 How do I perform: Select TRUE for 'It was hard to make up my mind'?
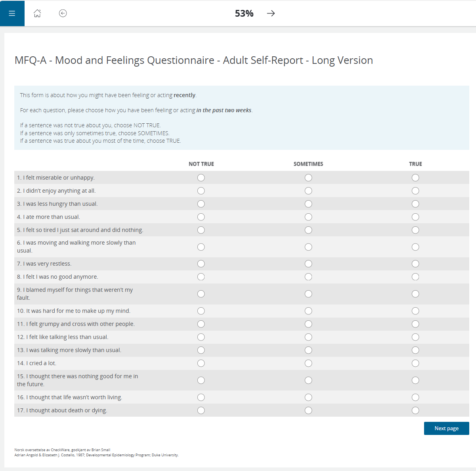pos(415,311)
